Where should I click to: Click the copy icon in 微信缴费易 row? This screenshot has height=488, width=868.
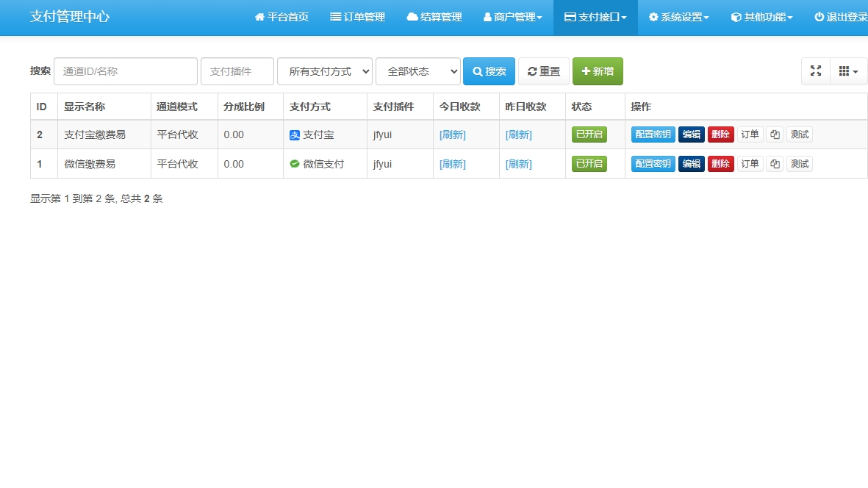click(774, 164)
